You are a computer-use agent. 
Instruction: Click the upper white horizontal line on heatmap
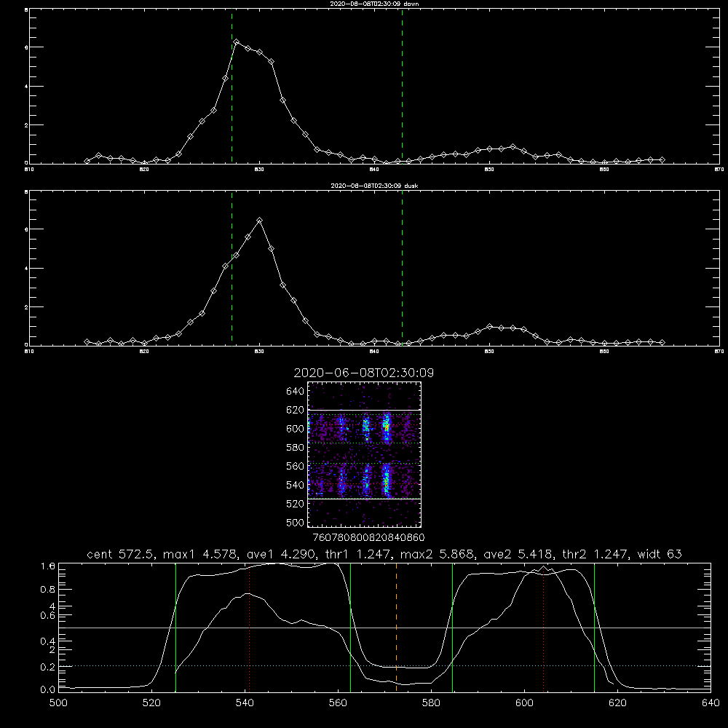click(x=364, y=410)
